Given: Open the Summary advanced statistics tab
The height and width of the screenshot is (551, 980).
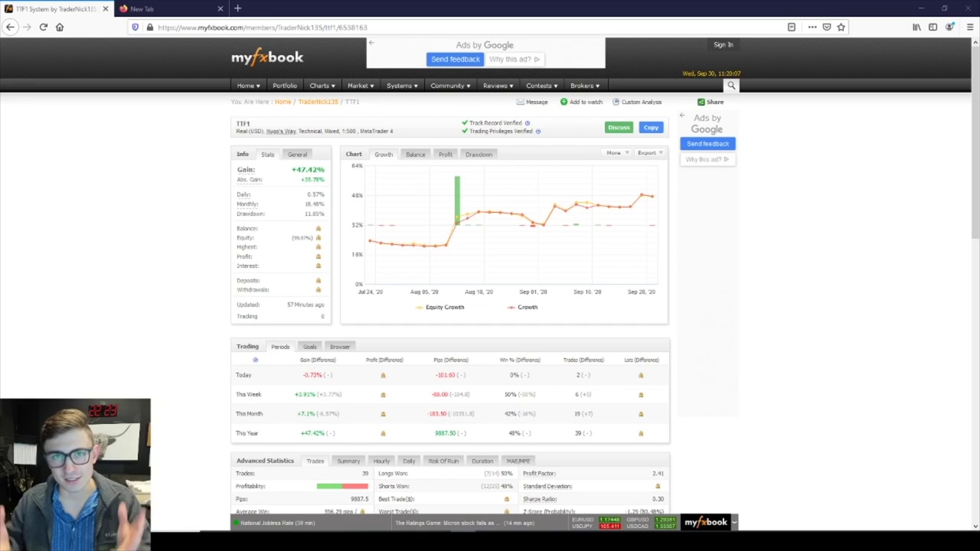Looking at the screenshot, I should click(348, 461).
